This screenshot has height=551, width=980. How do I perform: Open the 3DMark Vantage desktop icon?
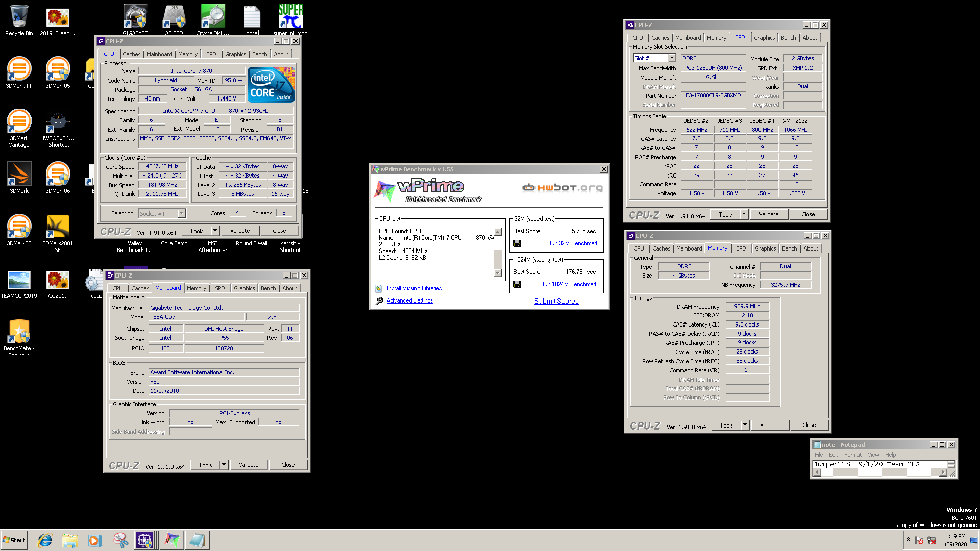point(19,128)
